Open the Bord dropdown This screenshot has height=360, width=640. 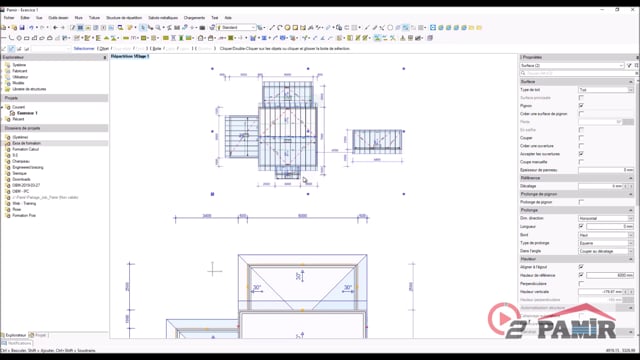(606, 235)
